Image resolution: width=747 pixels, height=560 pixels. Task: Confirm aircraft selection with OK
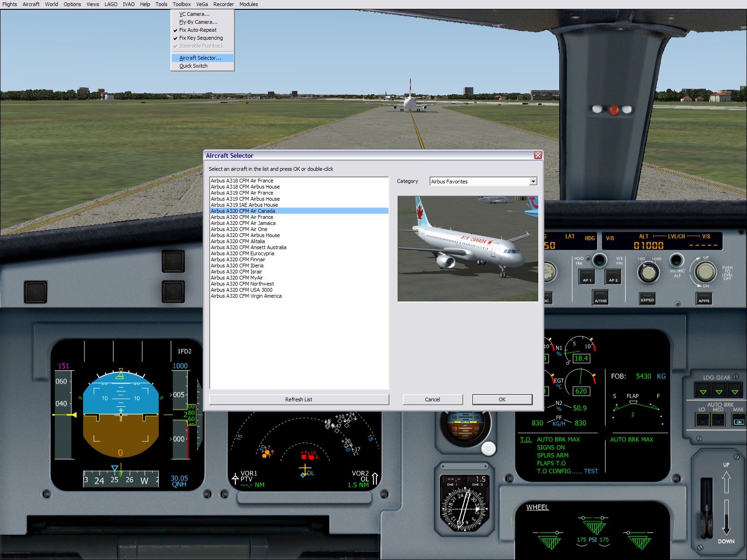point(502,399)
